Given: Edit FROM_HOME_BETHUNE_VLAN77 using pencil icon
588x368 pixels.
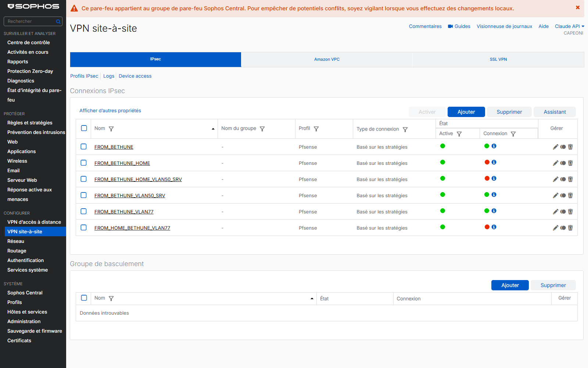Looking at the screenshot, I should point(556,228).
